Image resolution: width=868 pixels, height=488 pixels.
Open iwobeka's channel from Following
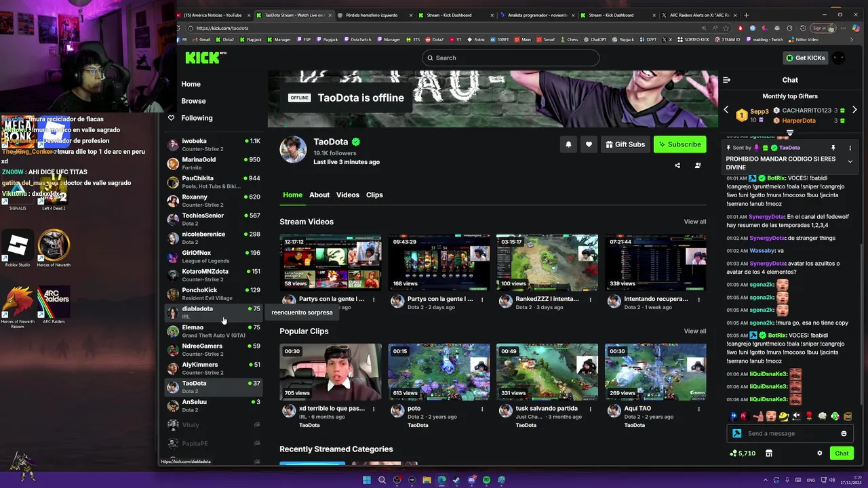pos(214,144)
